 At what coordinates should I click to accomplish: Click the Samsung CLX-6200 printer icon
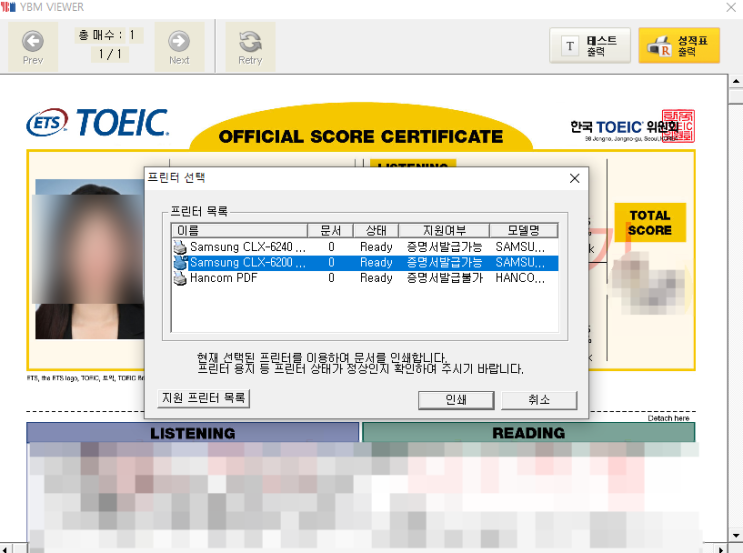click(180, 263)
